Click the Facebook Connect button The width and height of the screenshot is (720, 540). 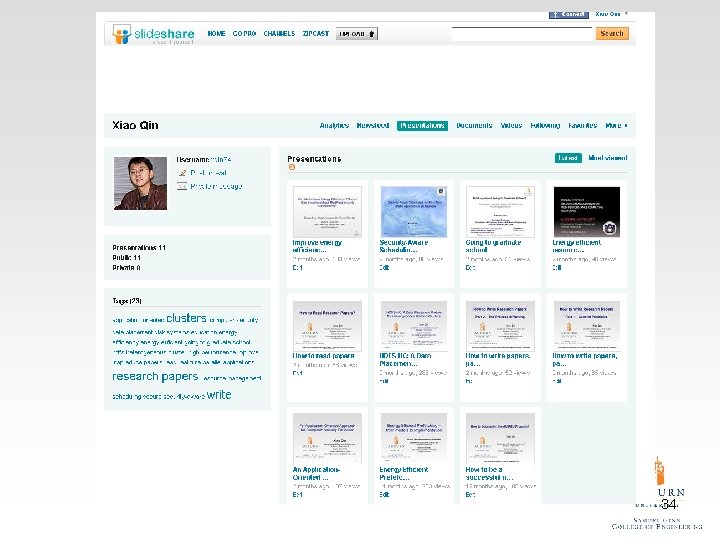[x=568, y=14]
